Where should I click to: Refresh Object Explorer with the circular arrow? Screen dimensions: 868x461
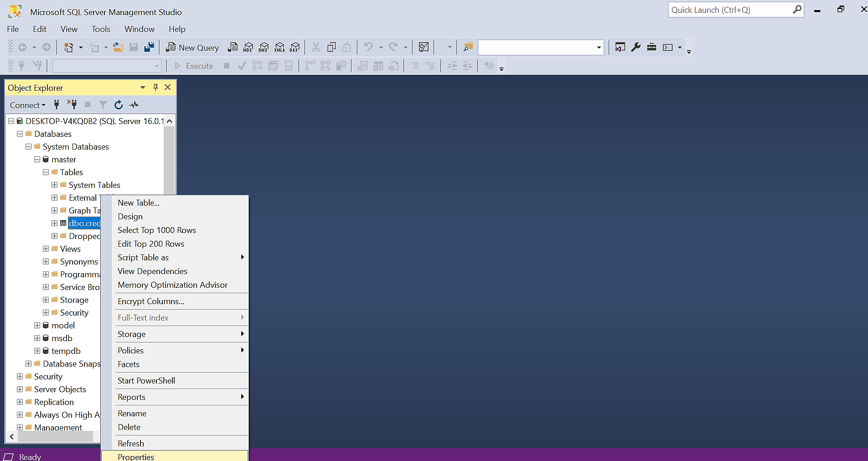(x=119, y=105)
